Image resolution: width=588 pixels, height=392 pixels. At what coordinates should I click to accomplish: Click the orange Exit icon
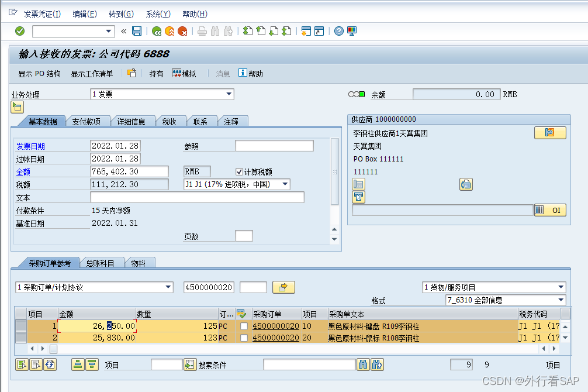[x=170, y=31]
